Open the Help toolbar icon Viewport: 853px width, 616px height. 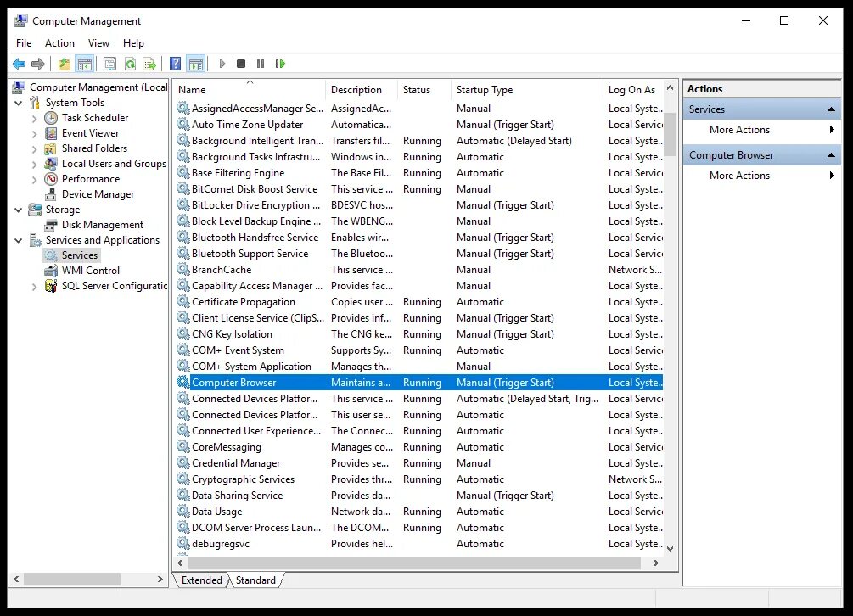click(175, 64)
